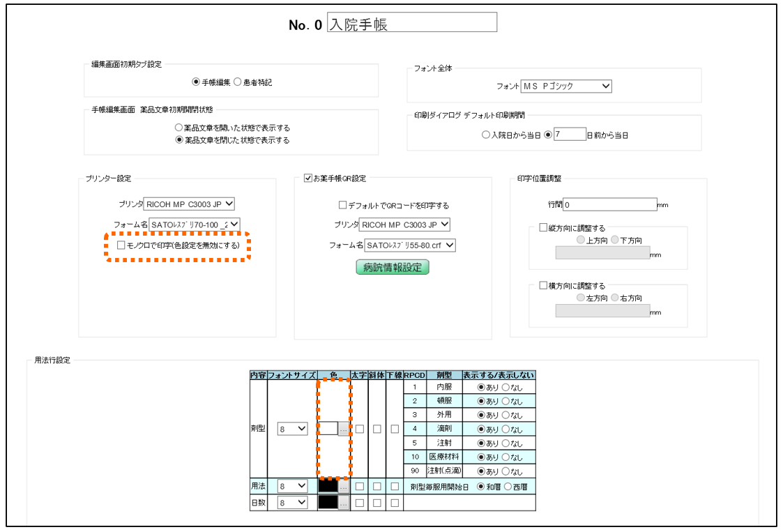783x532 pixels.
Task: Open SATOレスプリ55-80.crf form name dropdown
Action: [x=410, y=245]
